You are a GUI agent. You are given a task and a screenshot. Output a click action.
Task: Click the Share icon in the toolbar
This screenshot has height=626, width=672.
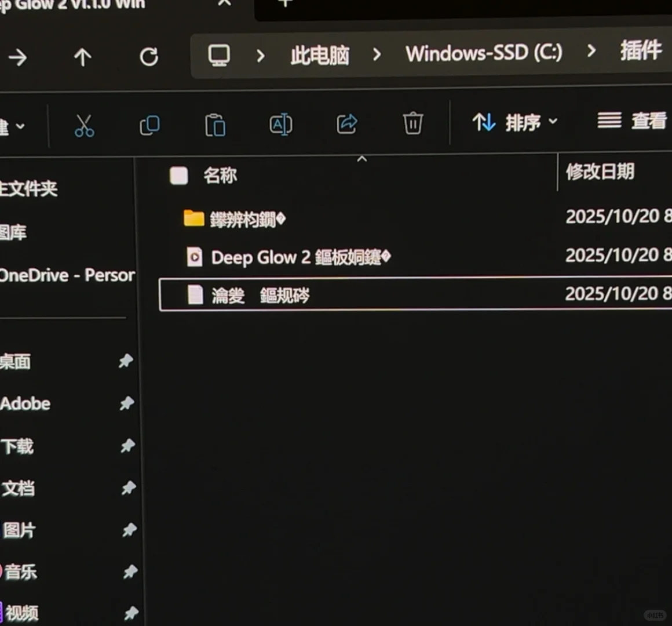pos(346,124)
